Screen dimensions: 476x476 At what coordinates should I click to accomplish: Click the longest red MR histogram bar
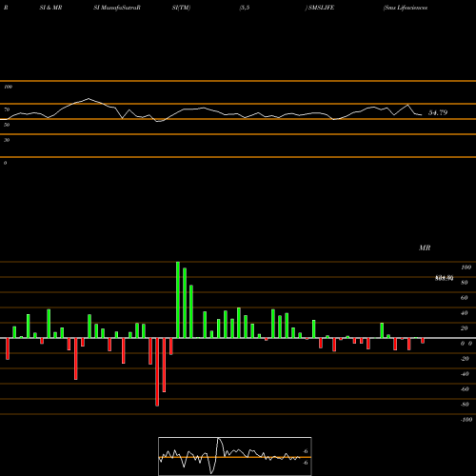click(157, 372)
